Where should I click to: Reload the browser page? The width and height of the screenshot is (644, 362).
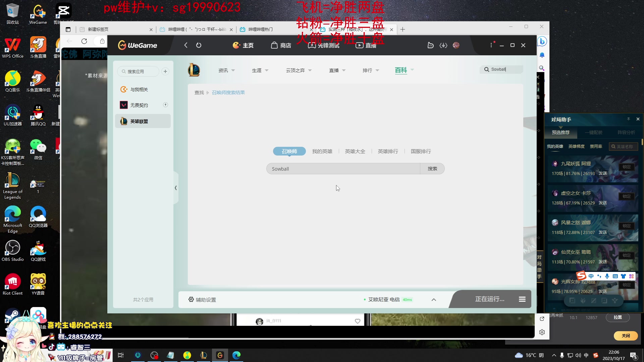tap(84, 41)
